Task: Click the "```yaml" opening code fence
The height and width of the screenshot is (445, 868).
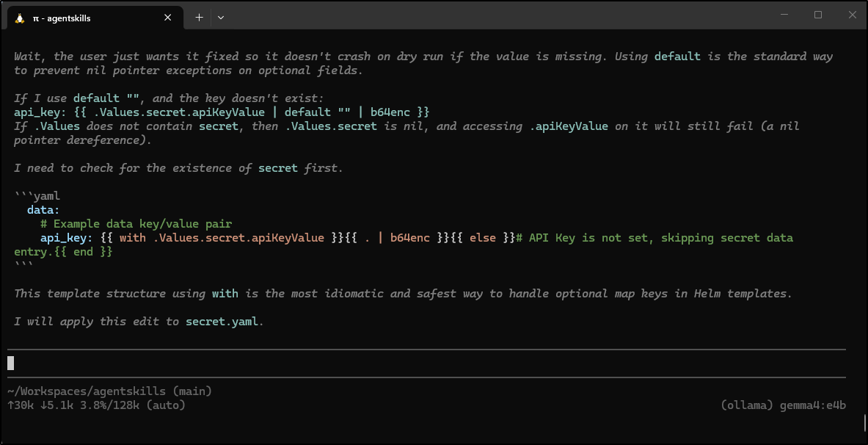Action: pyautogui.click(x=37, y=196)
